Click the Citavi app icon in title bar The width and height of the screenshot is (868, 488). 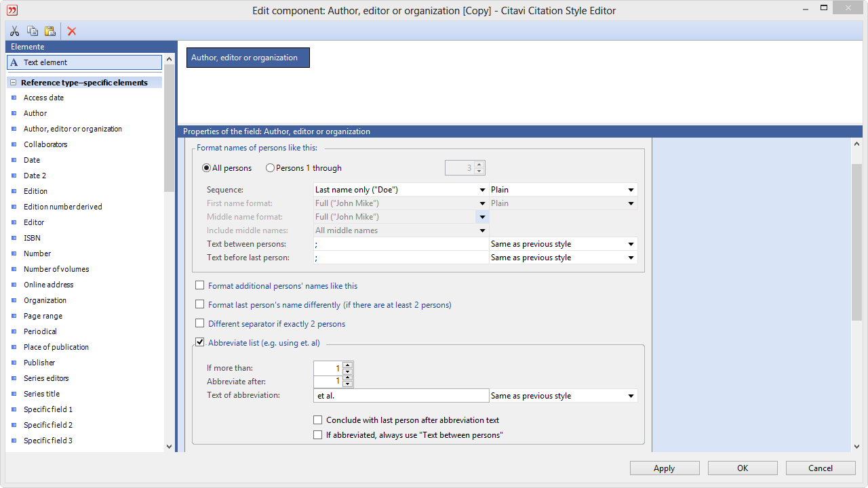[x=12, y=10]
